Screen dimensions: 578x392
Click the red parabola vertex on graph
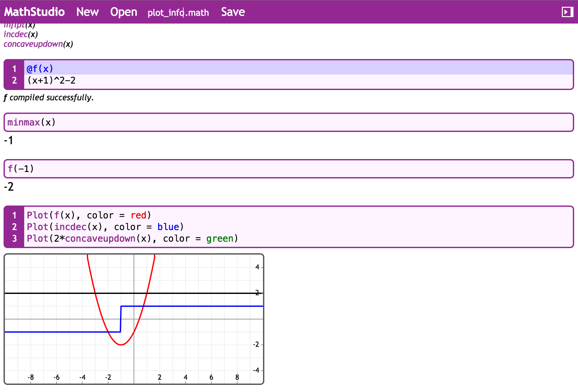click(x=121, y=345)
